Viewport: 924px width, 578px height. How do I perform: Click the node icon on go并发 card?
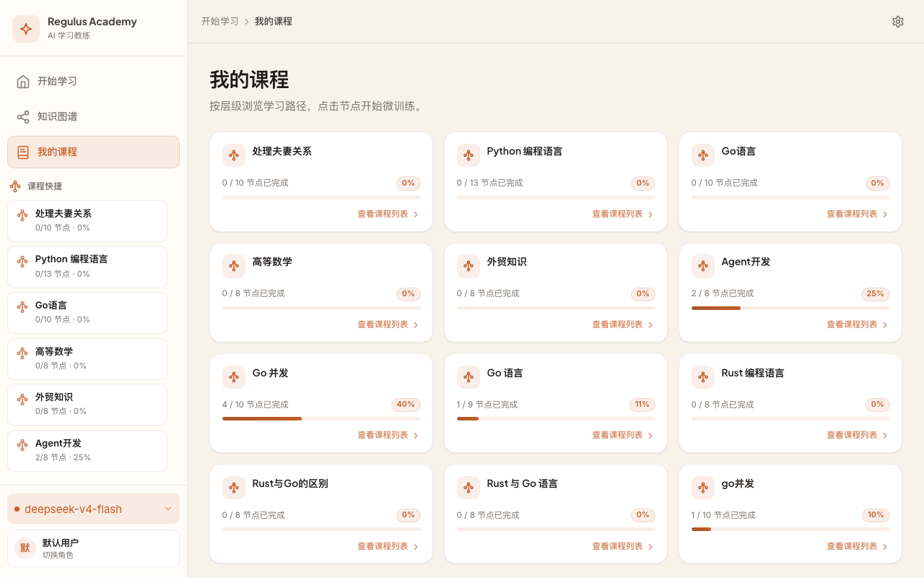point(702,488)
